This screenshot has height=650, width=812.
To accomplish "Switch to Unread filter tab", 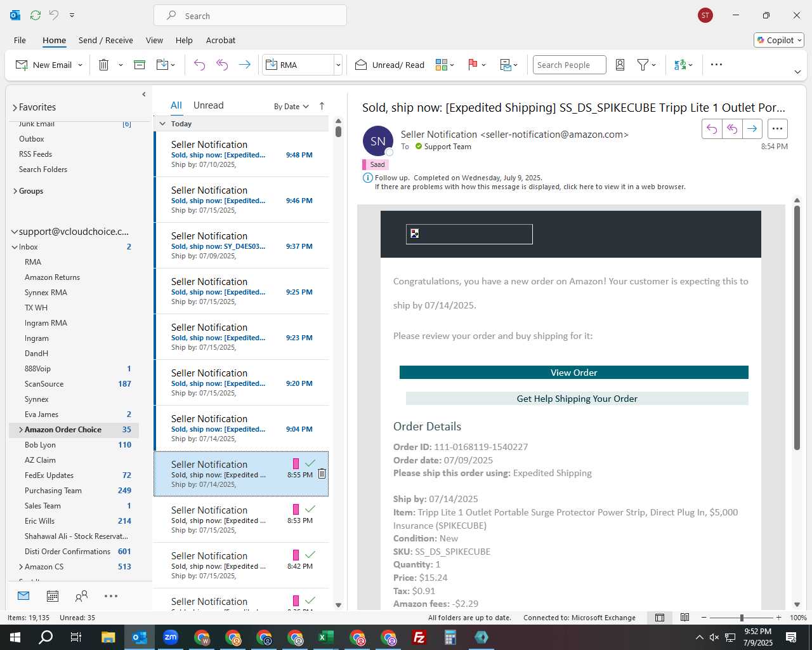I will tap(208, 105).
